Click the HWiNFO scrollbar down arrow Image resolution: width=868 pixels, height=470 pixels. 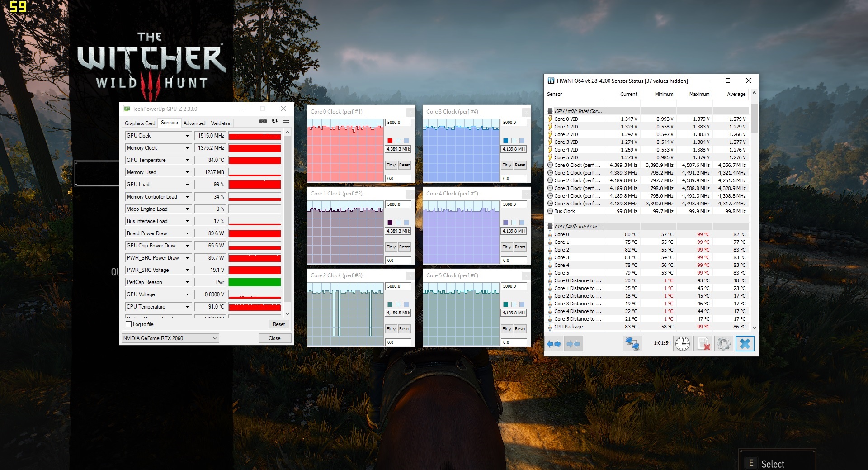(x=754, y=327)
